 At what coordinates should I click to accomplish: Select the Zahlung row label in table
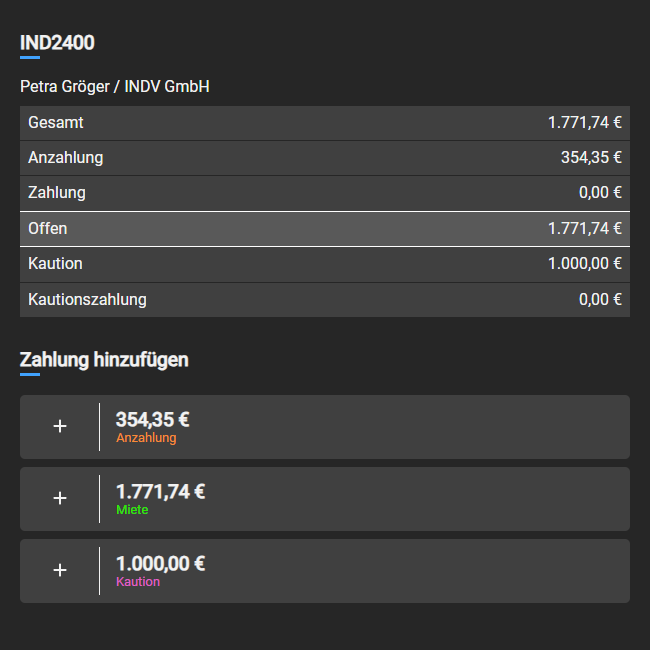coord(57,192)
